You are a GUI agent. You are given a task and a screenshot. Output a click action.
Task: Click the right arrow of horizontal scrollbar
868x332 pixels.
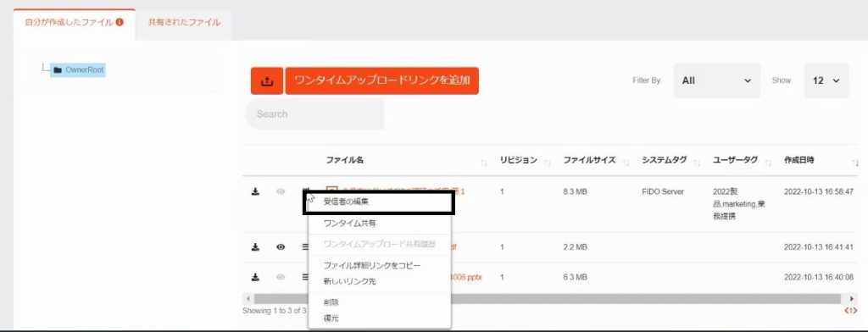(x=851, y=299)
